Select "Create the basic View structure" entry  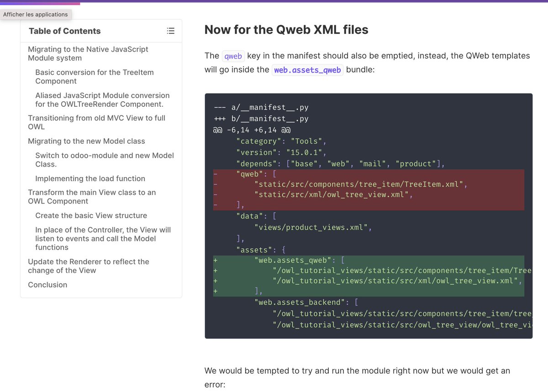click(x=91, y=215)
